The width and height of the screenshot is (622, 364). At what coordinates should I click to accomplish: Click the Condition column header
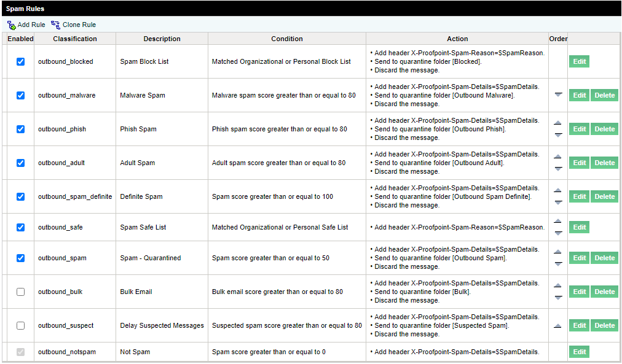[x=286, y=38]
